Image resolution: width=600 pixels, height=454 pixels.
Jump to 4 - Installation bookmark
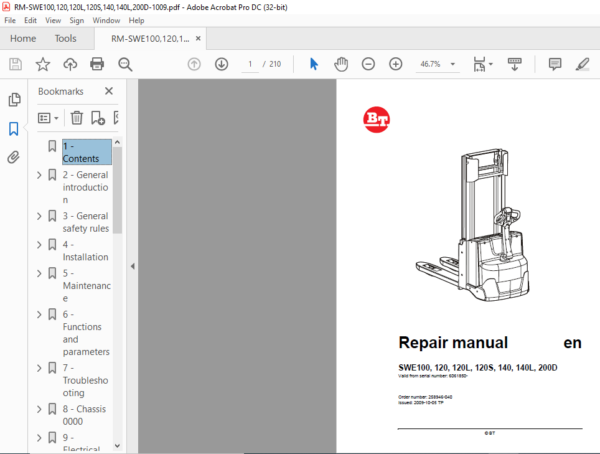[x=85, y=251]
